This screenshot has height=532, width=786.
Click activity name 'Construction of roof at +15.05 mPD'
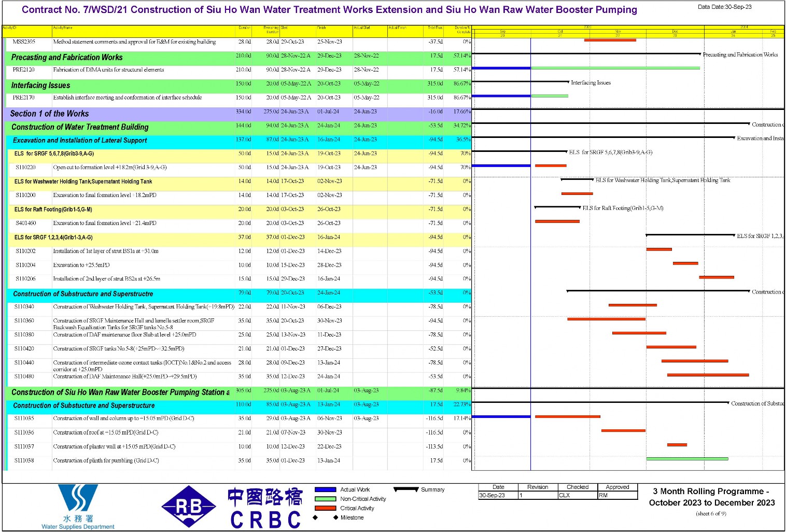[106, 433]
